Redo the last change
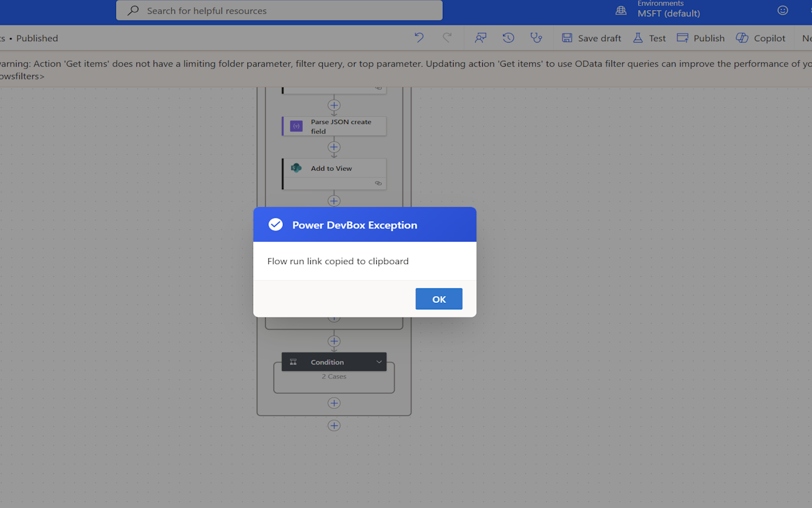 pyautogui.click(x=447, y=38)
